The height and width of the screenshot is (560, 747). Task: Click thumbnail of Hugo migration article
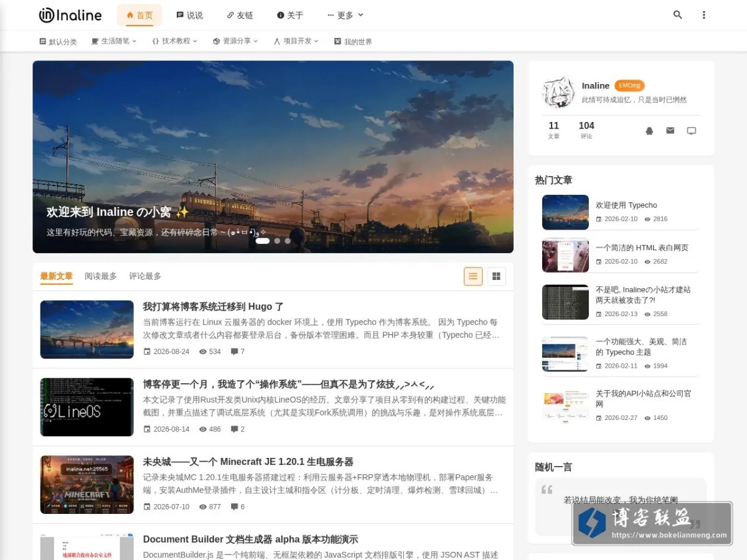pos(87,330)
